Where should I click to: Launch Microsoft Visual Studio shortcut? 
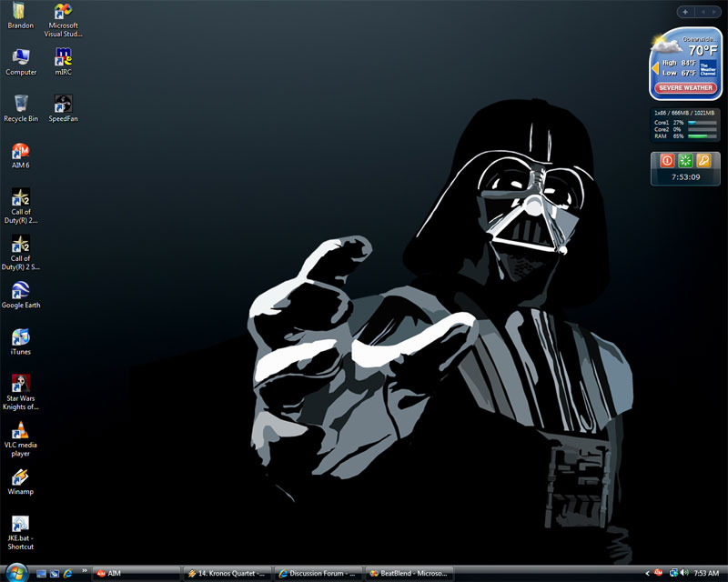(x=63, y=21)
